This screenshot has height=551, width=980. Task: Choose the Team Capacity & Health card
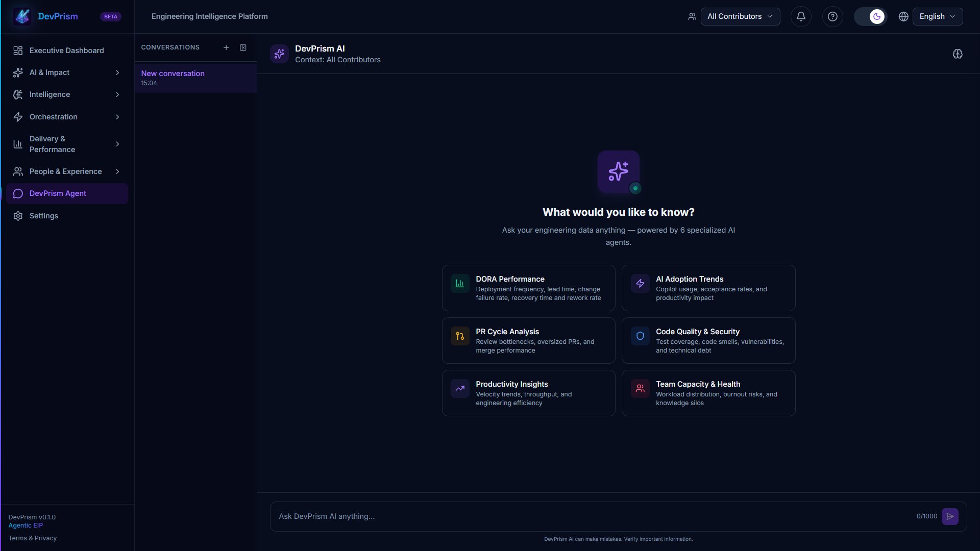pos(708,393)
